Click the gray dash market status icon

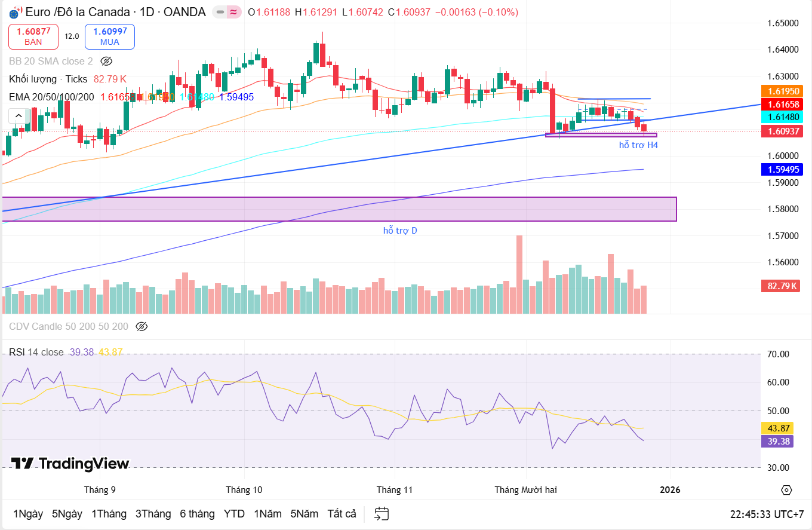coord(220,12)
